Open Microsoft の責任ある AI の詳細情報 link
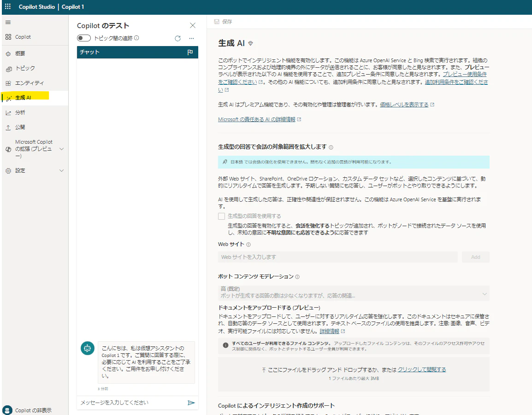The height and width of the screenshot is (415, 532). pos(257,119)
